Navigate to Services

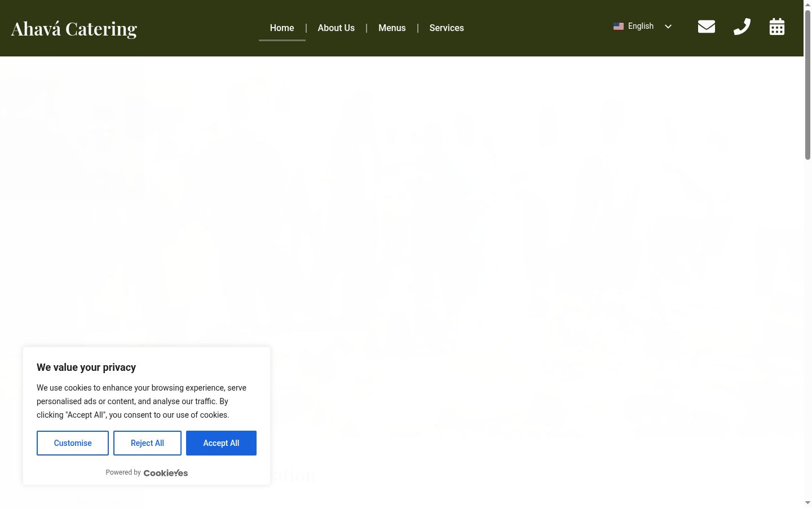click(447, 28)
